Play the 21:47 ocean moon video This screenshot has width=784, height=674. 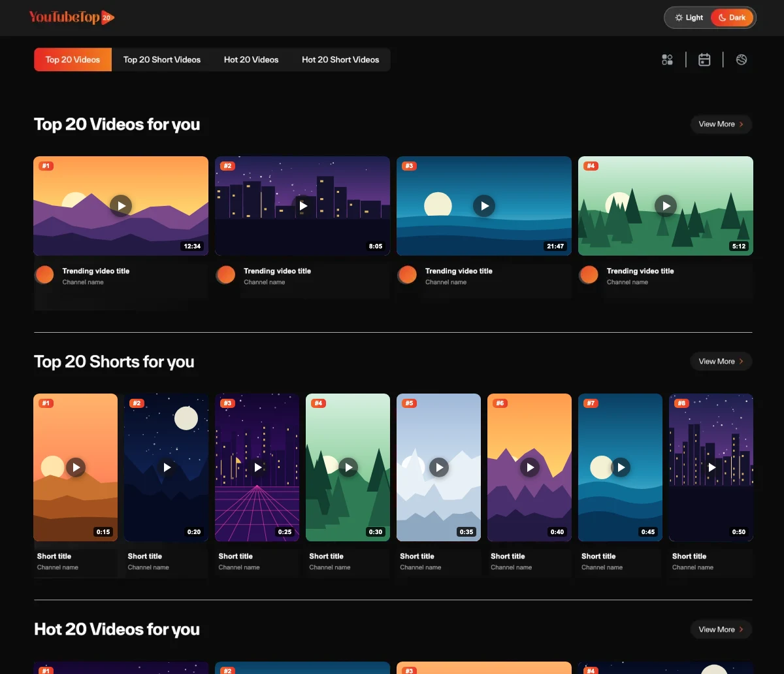tap(484, 206)
